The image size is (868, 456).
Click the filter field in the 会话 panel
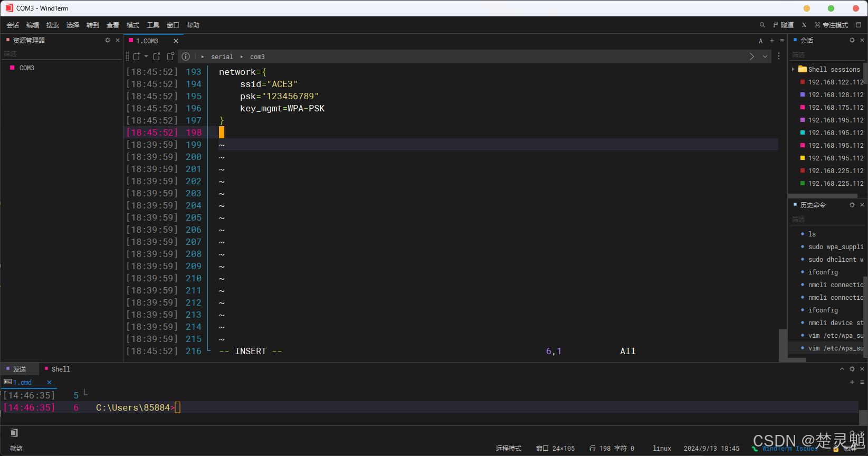[x=827, y=54]
